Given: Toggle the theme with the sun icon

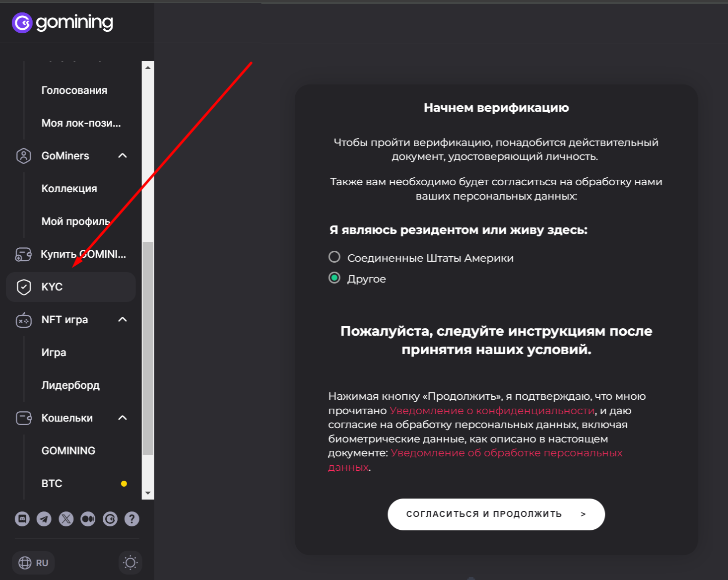Looking at the screenshot, I should [x=130, y=563].
